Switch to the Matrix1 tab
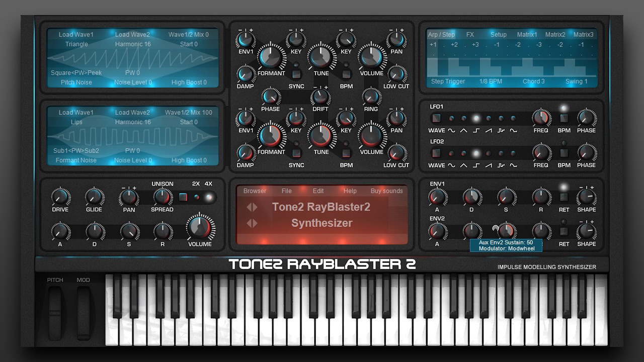 [x=527, y=35]
